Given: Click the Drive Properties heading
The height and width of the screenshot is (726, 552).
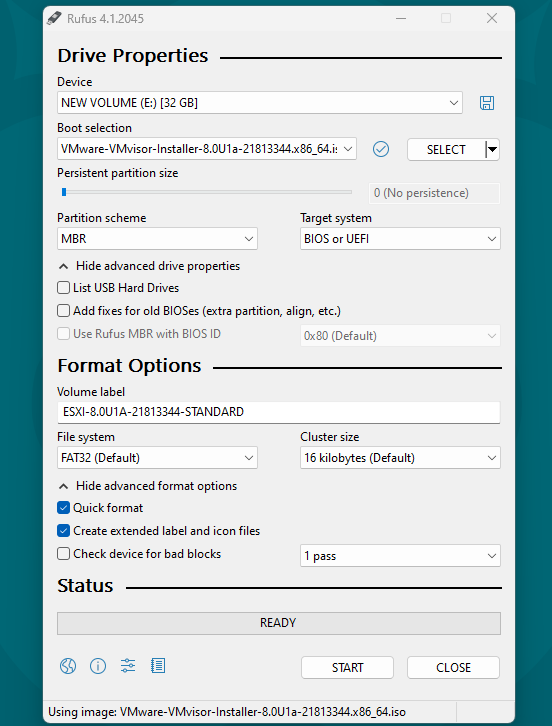Looking at the screenshot, I should [133, 56].
